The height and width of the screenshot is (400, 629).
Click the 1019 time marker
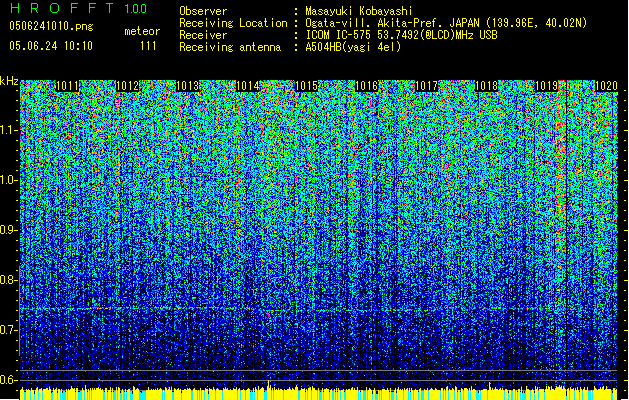pos(546,86)
